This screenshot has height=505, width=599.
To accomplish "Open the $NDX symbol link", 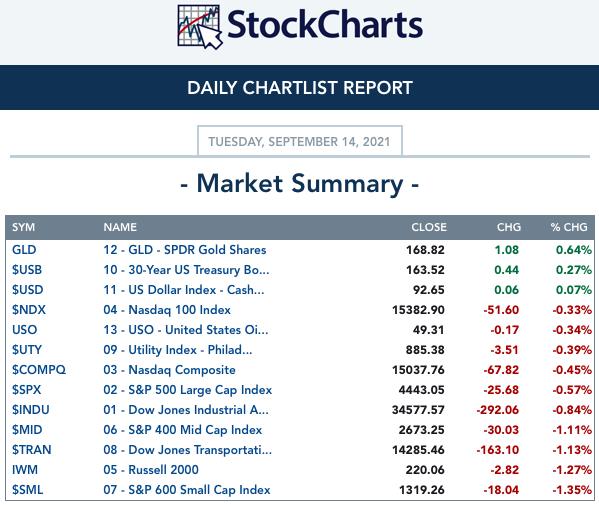I will (x=29, y=310).
